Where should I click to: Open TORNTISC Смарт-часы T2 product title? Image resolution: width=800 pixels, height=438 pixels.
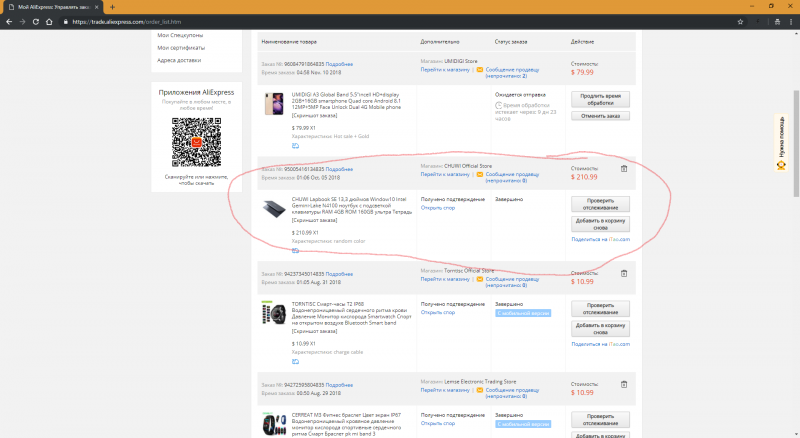click(352, 313)
